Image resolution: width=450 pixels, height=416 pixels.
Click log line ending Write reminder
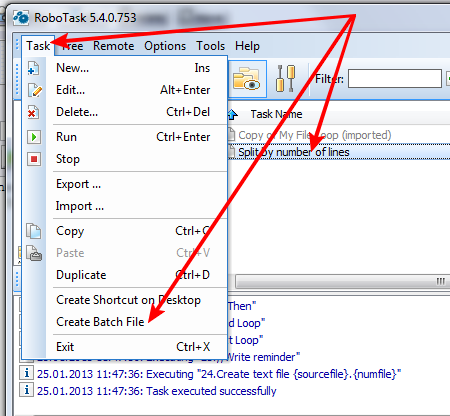[x=263, y=357]
